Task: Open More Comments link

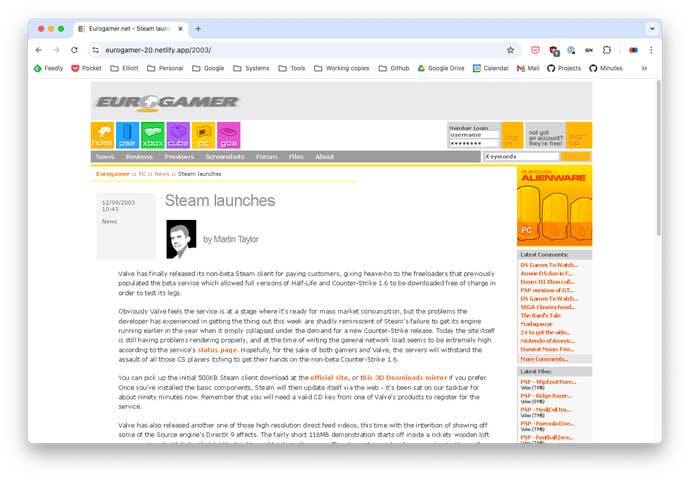Action: click(544, 359)
